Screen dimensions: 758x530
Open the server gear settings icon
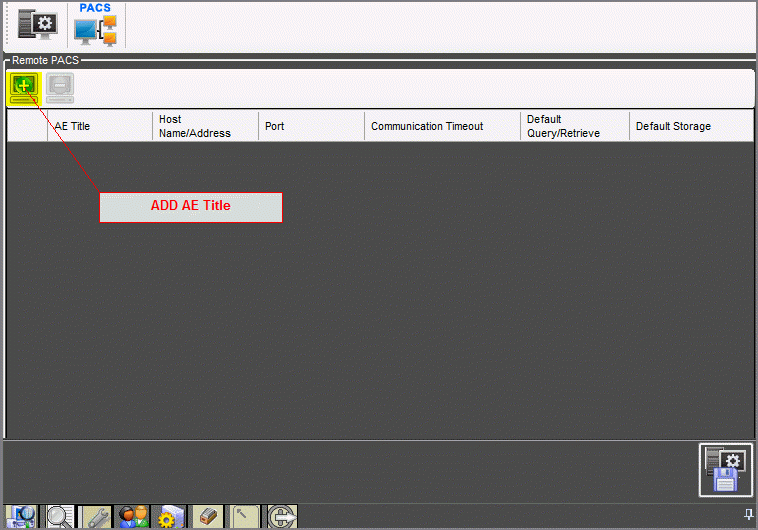pyautogui.click(x=170, y=516)
